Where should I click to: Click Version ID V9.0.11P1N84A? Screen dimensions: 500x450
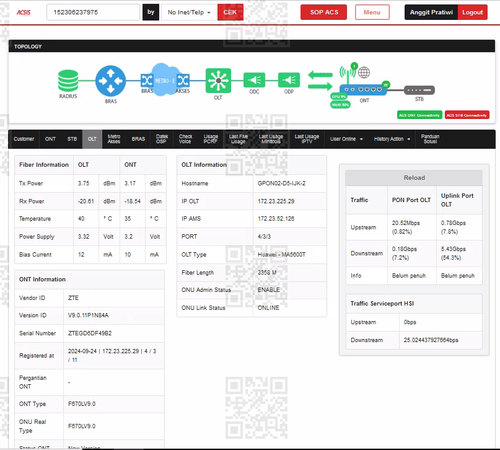[x=88, y=315]
